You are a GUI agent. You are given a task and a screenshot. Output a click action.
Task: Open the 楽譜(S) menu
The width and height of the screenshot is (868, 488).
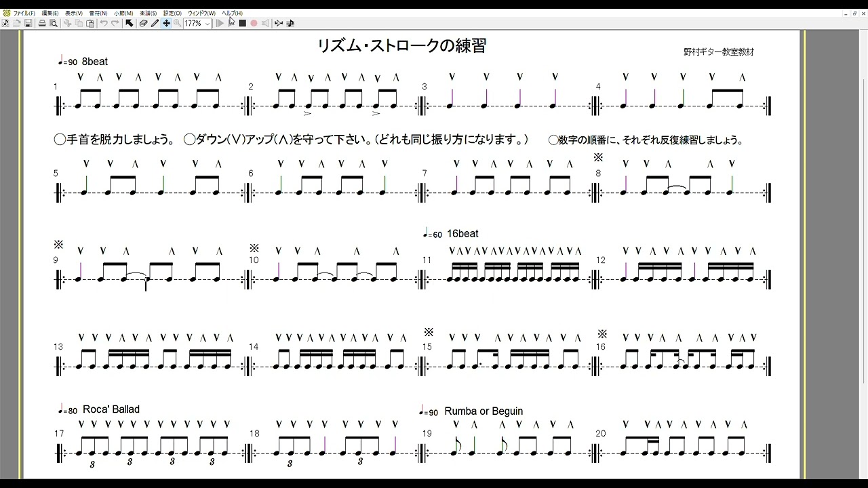pos(148,13)
